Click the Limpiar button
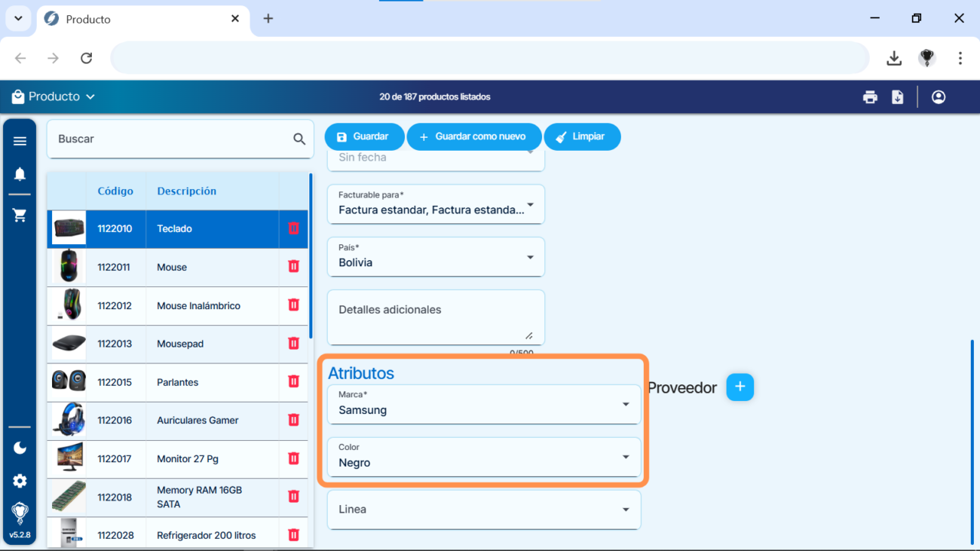The height and width of the screenshot is (551, 980). point(582,136)
